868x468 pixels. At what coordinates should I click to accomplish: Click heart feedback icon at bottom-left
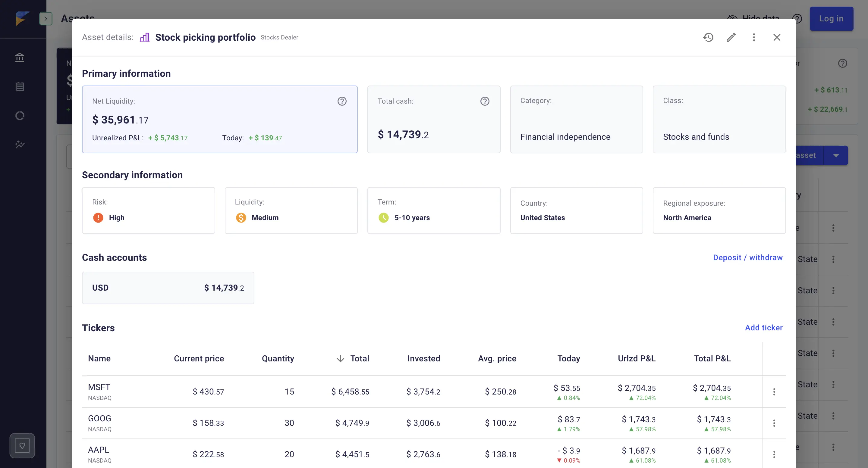click(x=22, y=445)
